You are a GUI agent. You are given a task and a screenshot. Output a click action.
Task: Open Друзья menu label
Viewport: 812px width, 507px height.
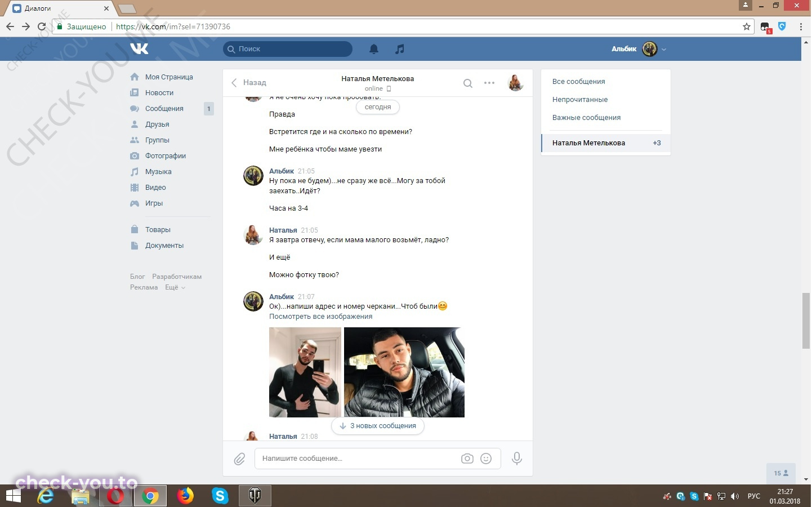coord(157,124)
